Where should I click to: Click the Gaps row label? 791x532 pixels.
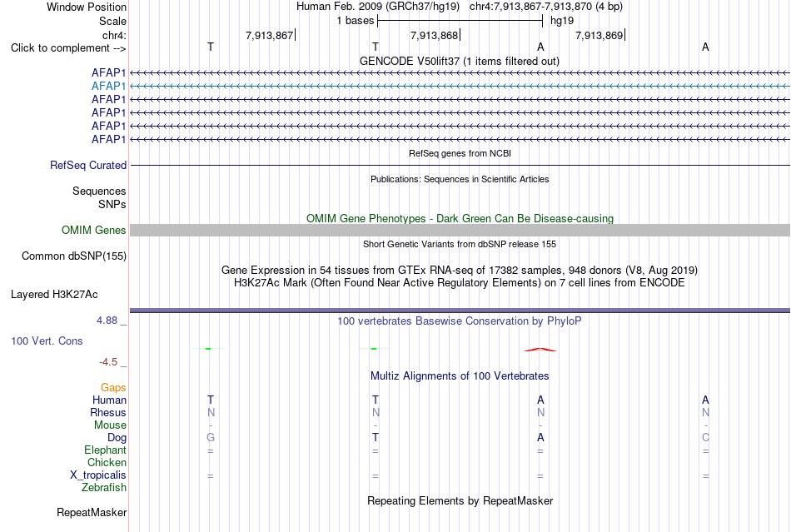click(x=113, y=388)
